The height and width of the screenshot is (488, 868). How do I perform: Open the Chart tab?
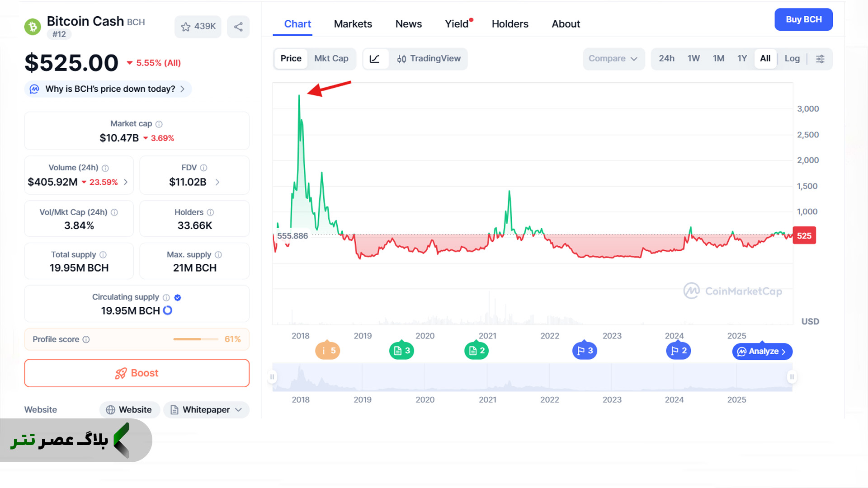(297, 24)
